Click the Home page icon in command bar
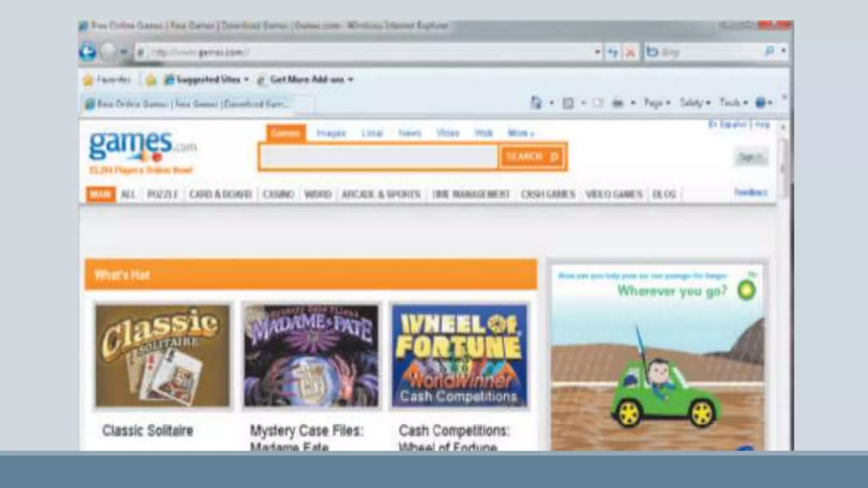 (537, 103)
